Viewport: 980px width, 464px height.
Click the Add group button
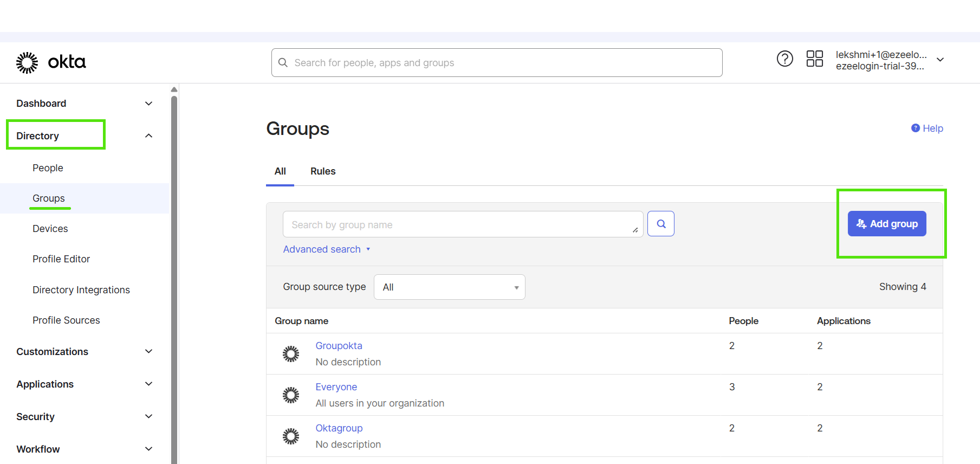pos(887,224)
